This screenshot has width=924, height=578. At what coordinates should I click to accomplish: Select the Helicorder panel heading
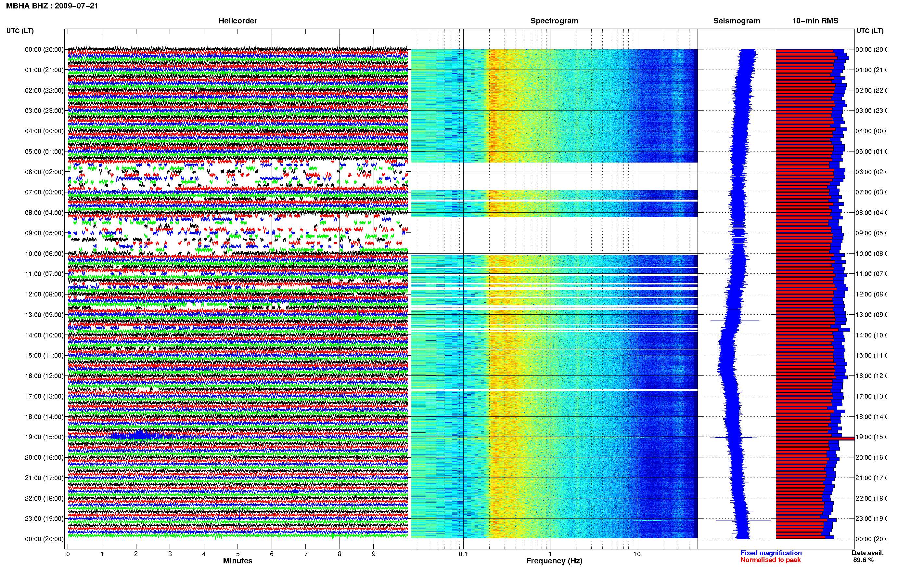pos(237,21)
